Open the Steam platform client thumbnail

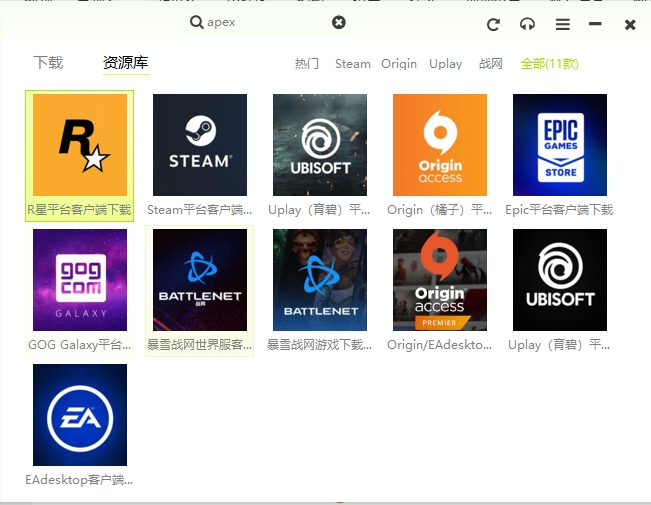[200, 145]
